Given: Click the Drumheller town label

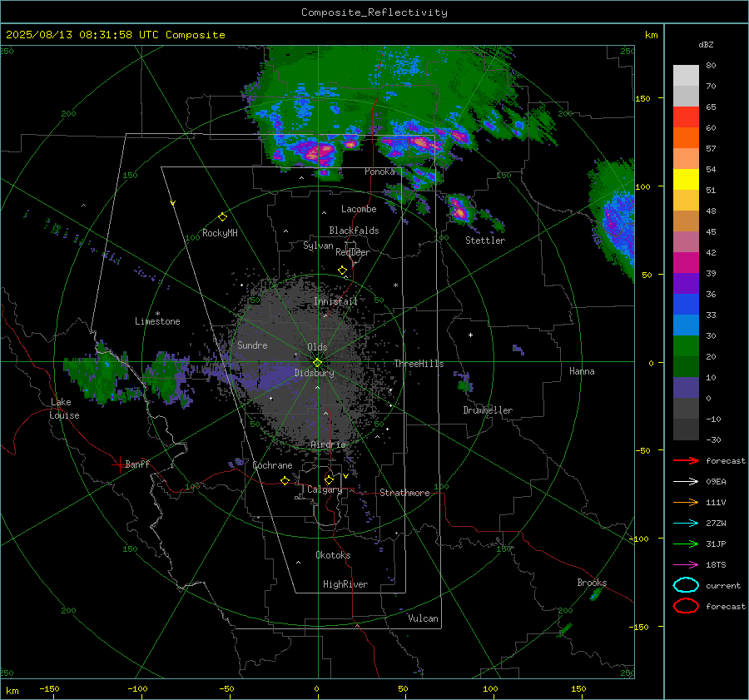Looking at the screenshot, I should click(x=488, y=410).
